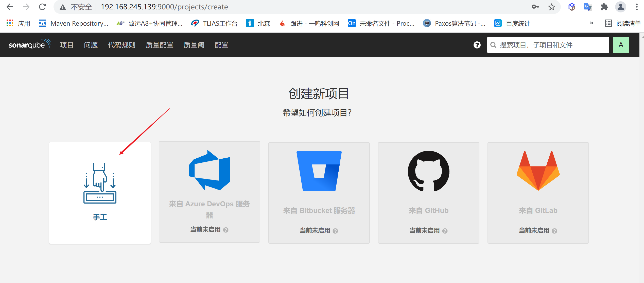This screenshot has width=644, height=283.
Task: Open the 项目 navigation menu item
Action: click(x=66, y=45)
